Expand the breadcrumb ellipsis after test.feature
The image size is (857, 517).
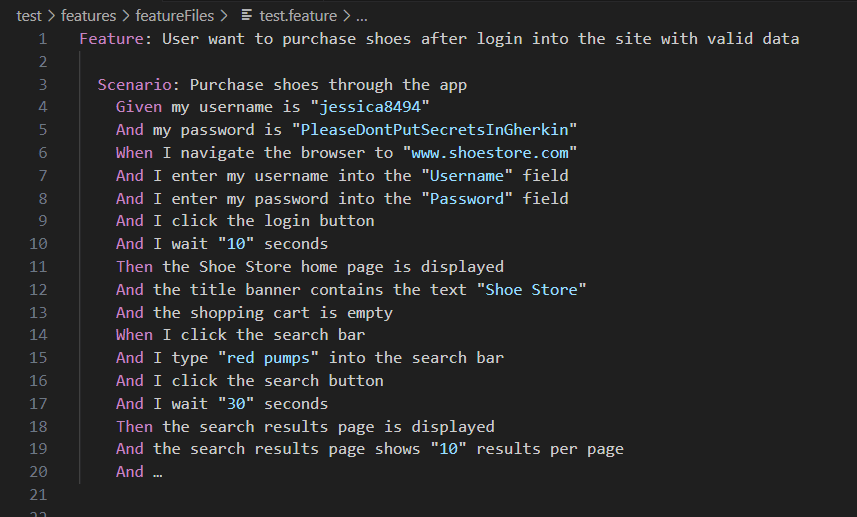pos(362,16)
